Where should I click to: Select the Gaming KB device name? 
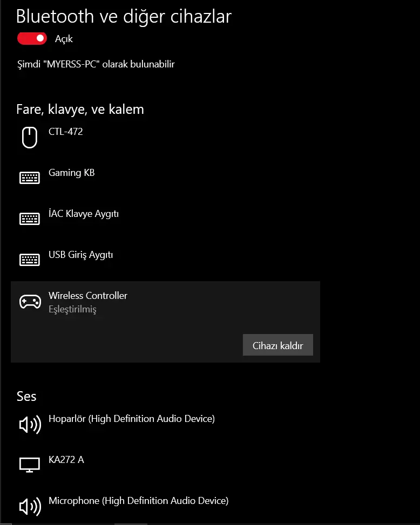72,173
